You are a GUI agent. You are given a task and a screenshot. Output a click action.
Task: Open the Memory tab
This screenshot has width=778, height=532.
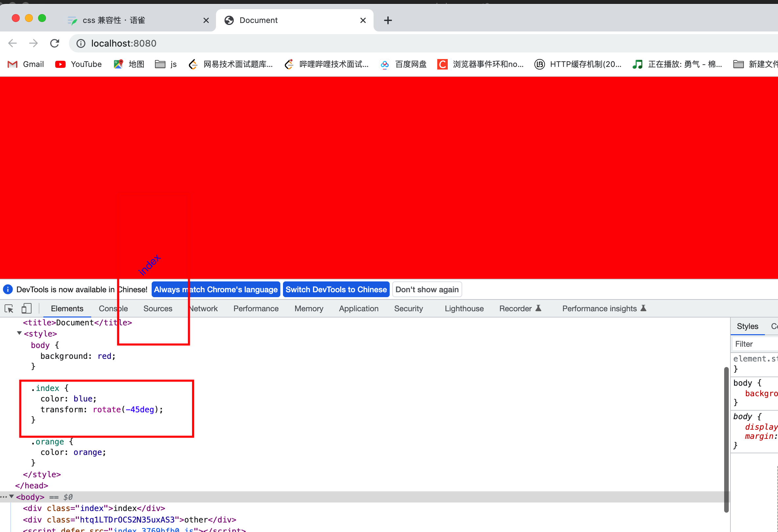click(x=309, y=309)
